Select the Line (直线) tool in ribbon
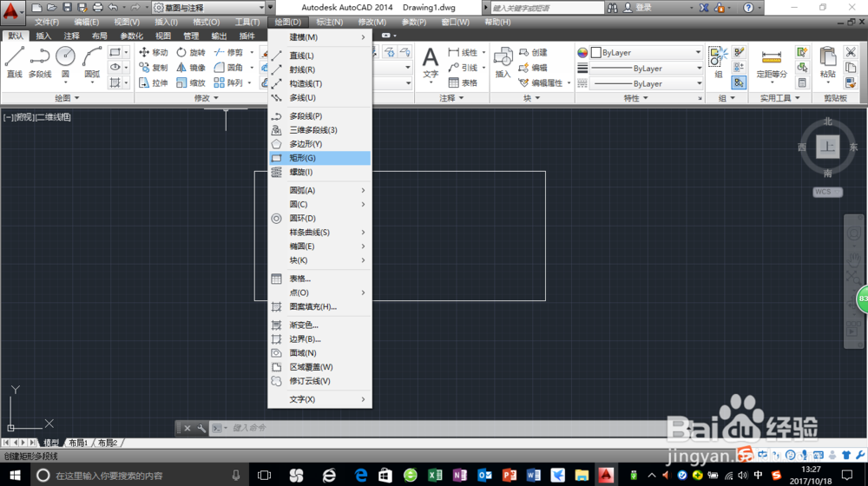The image size is (868, 486). pos(15,62)
